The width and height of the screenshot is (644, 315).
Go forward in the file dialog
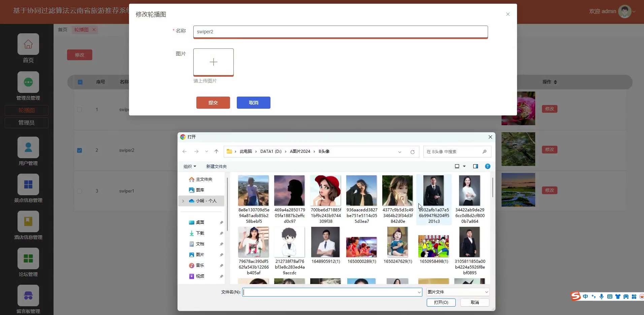tap(196, 151)
